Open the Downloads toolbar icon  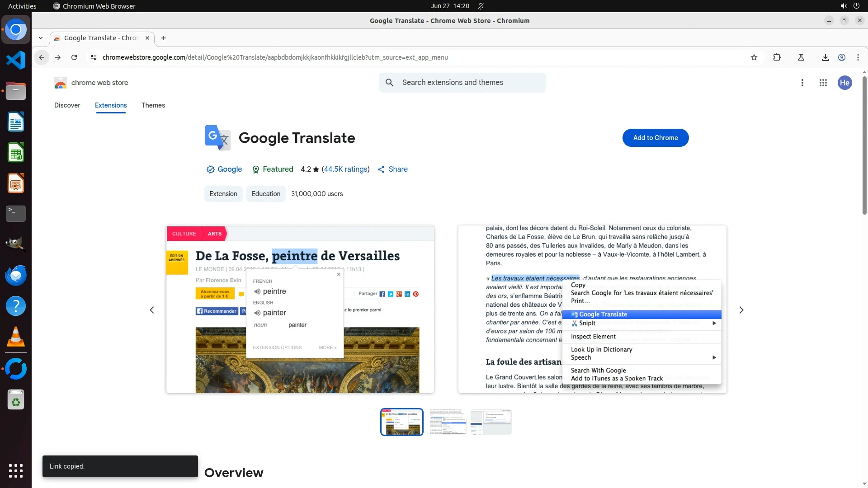(x=825, y=57)
